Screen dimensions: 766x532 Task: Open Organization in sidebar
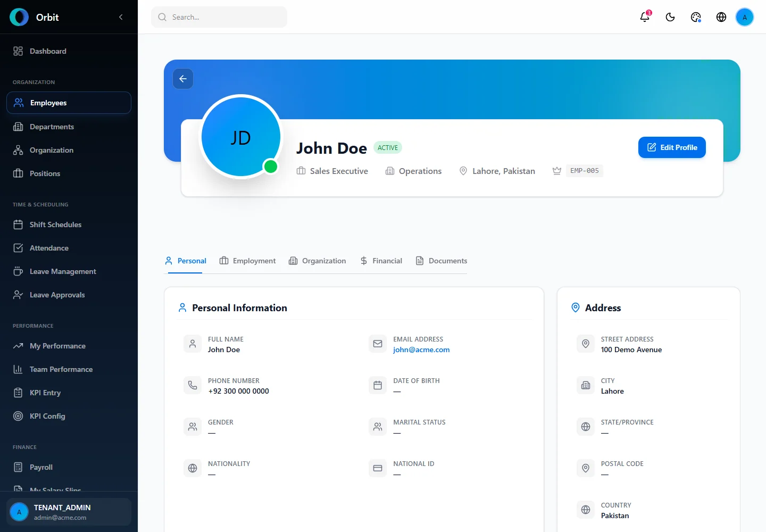click(x=69, y=150)
